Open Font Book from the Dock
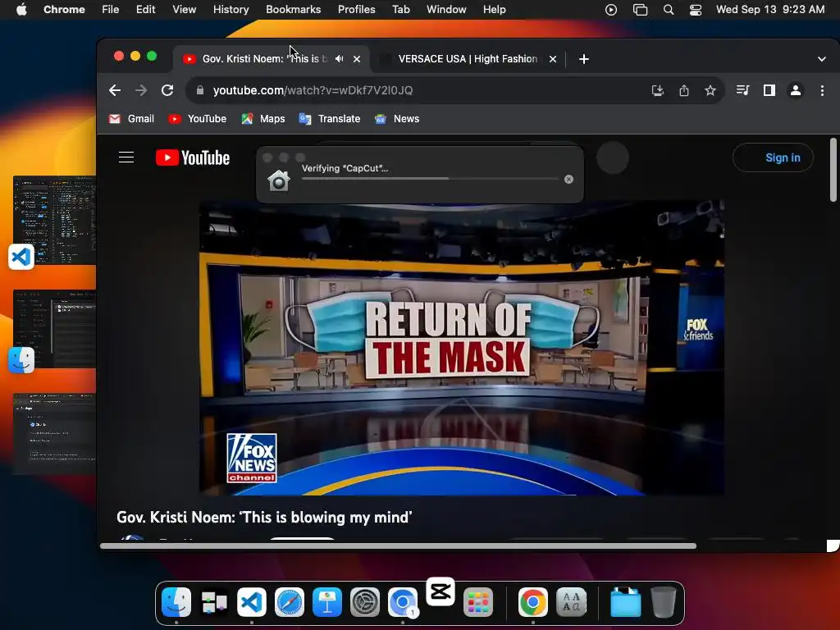Image resolution: width=840 pixels, height=630 pixels. pos(572,602)
